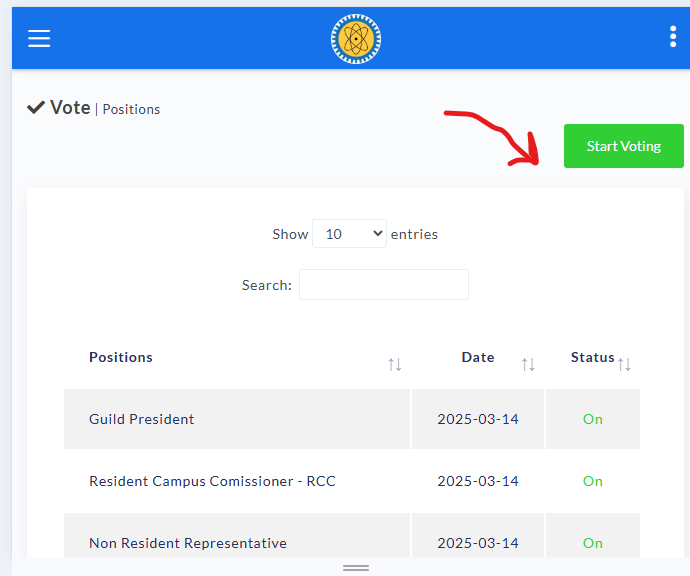Click the Positions breadcrumb label
The width and height of the screenshot is (690, 576).
131,109
